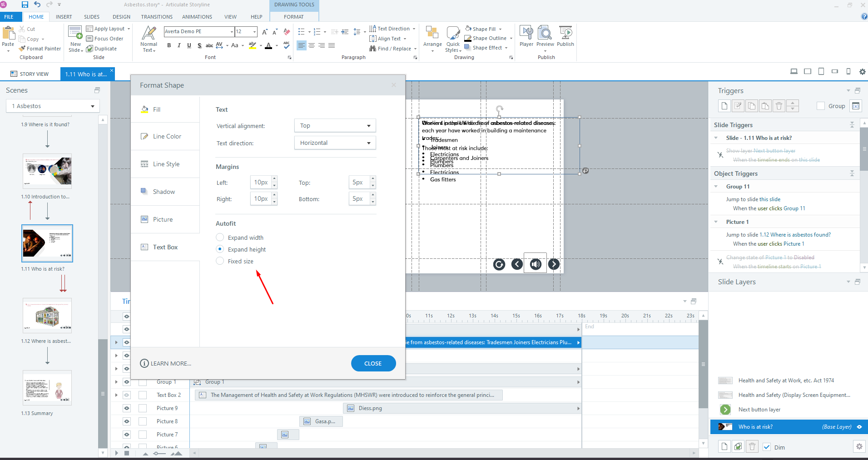
Task: Collapse the Group 11 object trigger
Action: point(716,187)
